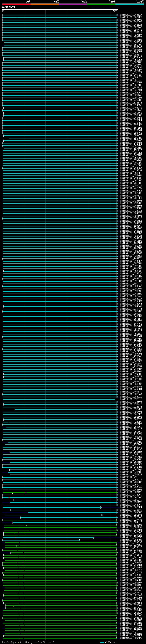Click the green ~80% identity legend segment
This screenshot has height=644, width=146.
(x=101, y=4)
